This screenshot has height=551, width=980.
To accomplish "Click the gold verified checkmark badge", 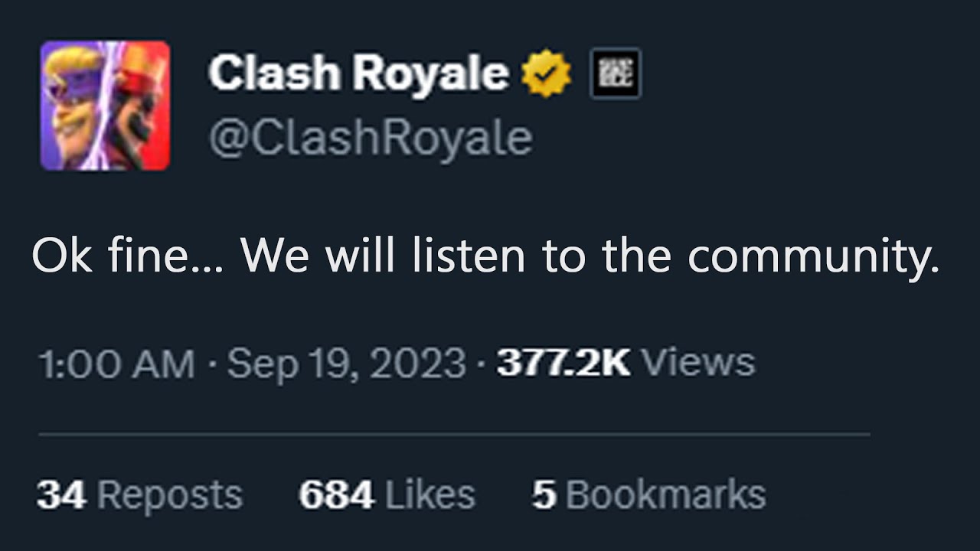I will [x=546, y=74].
